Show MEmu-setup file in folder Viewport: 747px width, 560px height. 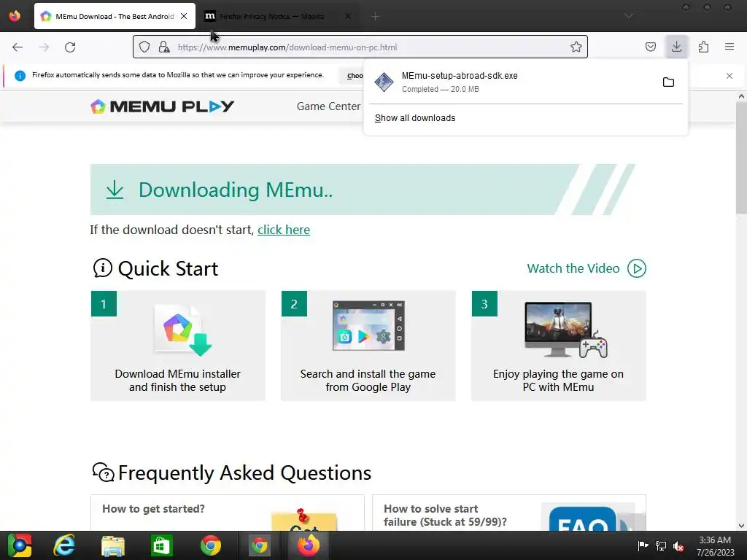coord(668,82)
